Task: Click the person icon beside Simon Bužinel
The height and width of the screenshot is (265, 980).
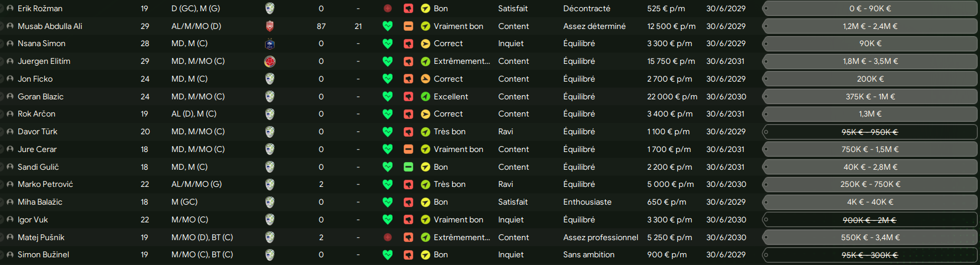Action: pyautogui.click(x=10, y=255)
